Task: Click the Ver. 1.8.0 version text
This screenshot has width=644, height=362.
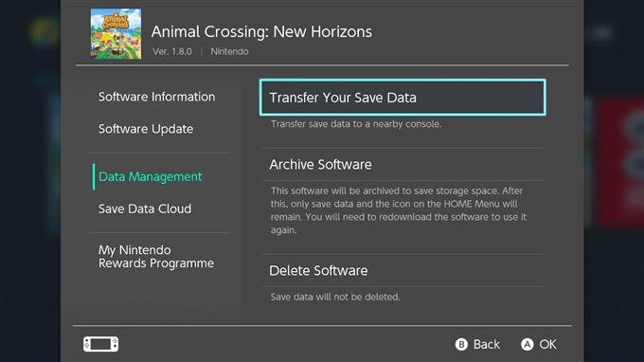Action: [x=172, y=51]
